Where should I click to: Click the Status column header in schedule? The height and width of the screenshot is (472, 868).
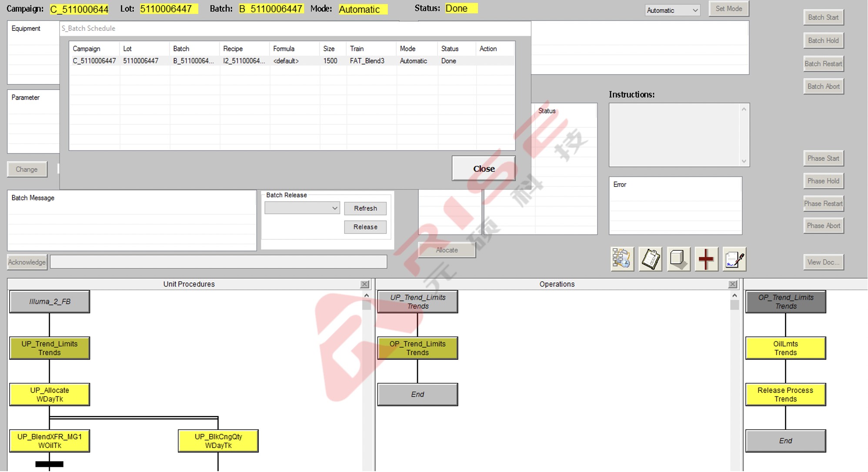(x=450, y=49)
